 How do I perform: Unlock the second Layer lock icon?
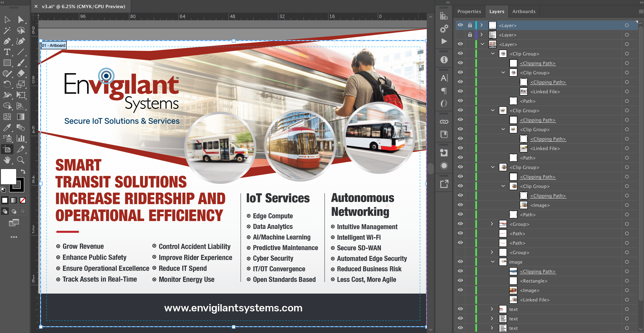(470, 35)
